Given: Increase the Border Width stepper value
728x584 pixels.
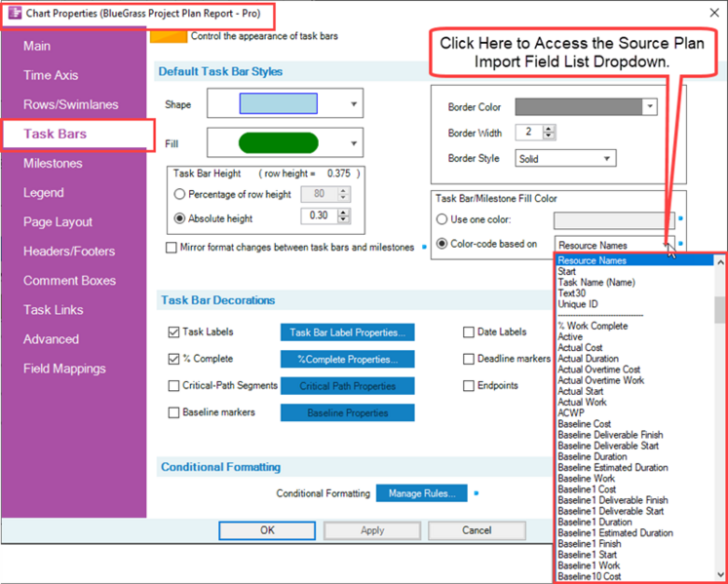Looking at the screenshot, I should tap(550, 129).
